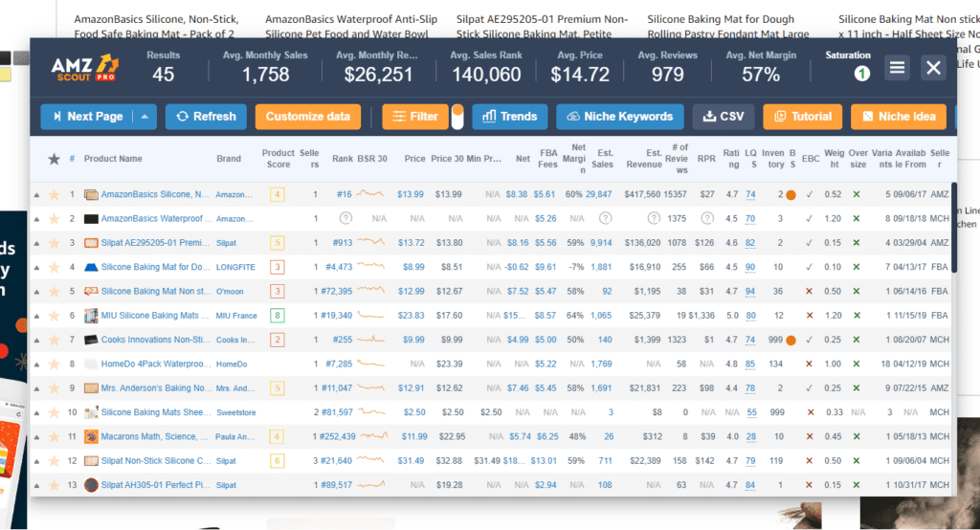Click the orange BS dot in Cooks Innovations row
This screenshot has height=530, width=980.
[791, 340]
